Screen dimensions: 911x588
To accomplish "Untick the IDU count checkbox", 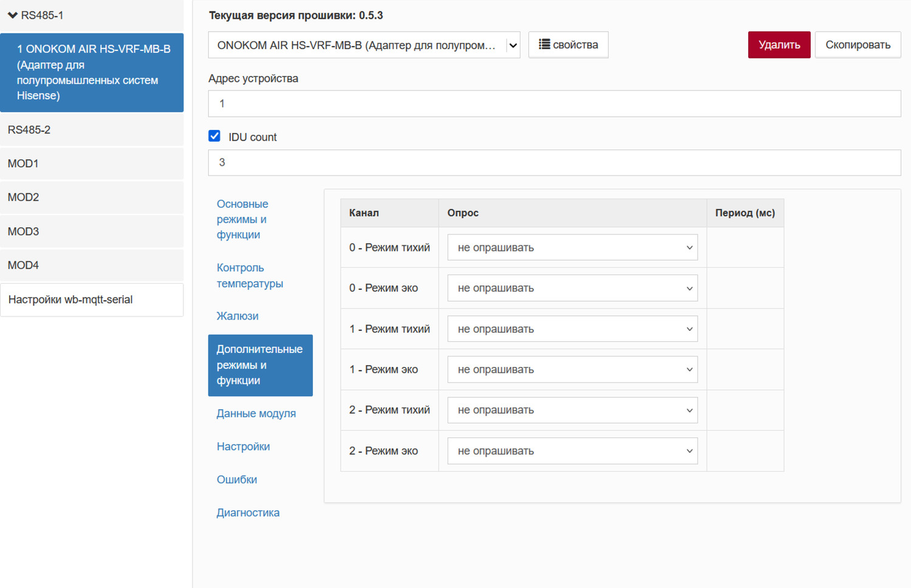I will pyautogui.click(x=214, y=136).
